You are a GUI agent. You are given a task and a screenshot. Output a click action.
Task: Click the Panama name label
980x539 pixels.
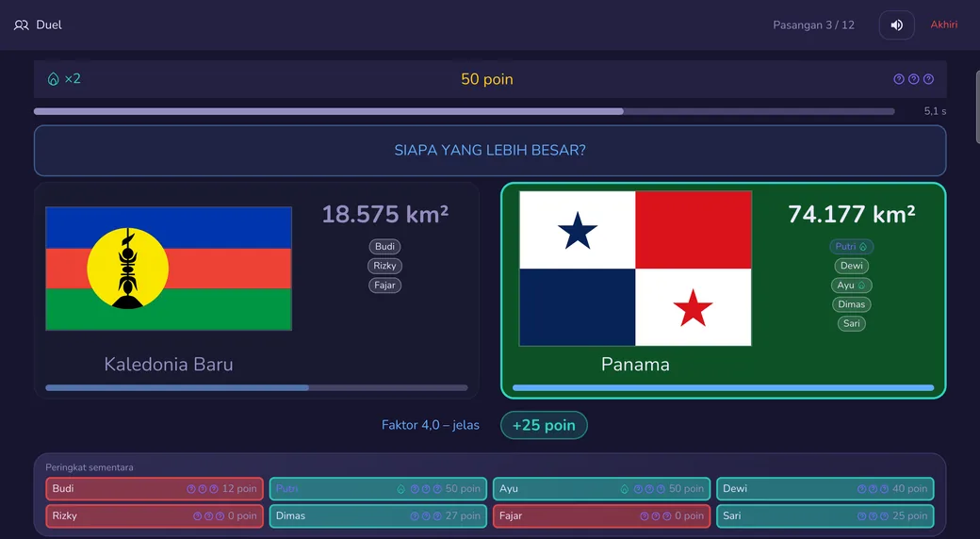635,364
